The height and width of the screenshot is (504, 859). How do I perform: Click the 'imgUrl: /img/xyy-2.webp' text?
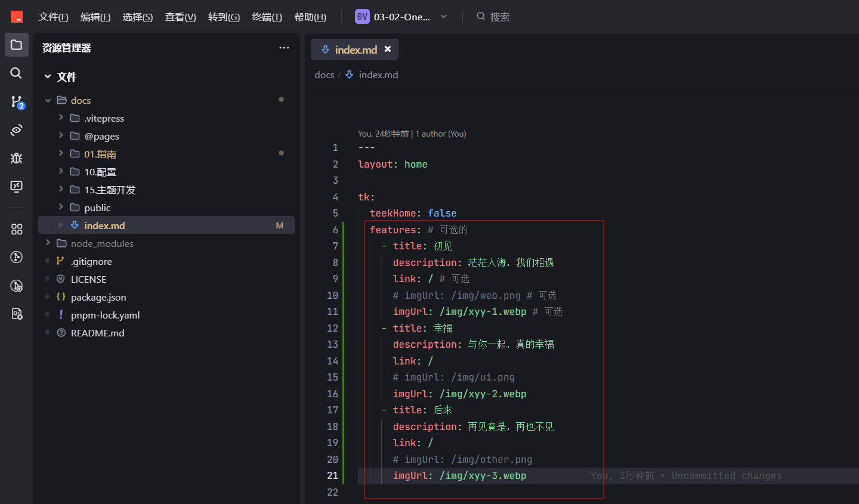click(x=459, y=394)
